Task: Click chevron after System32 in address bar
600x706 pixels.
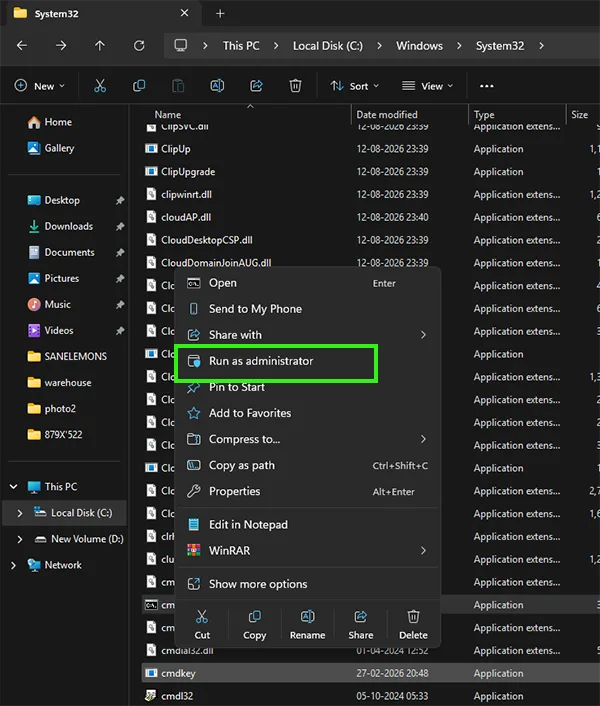Action: (x=541, y=45)
